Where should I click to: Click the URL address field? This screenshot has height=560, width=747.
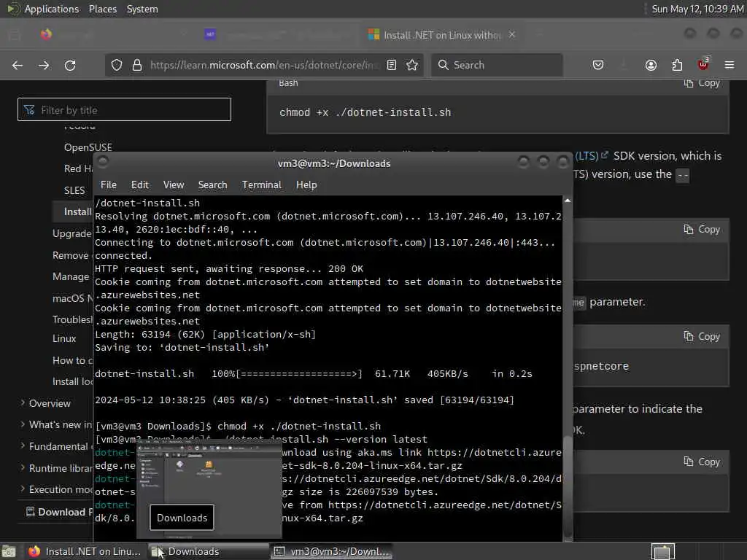[264, 65]
